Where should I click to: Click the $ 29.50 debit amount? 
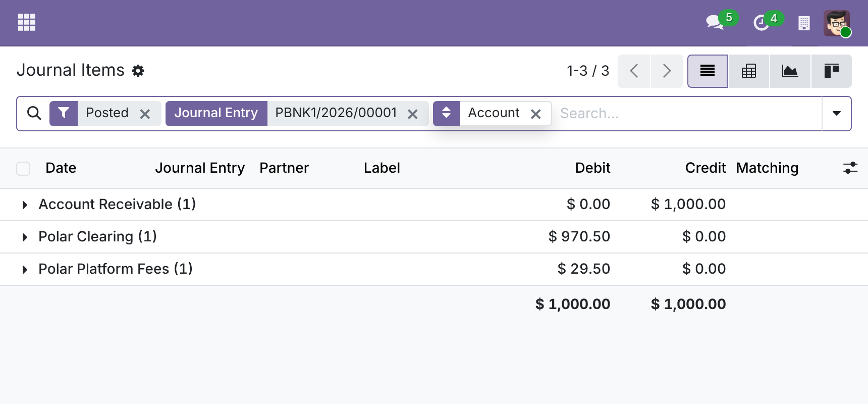584,269
